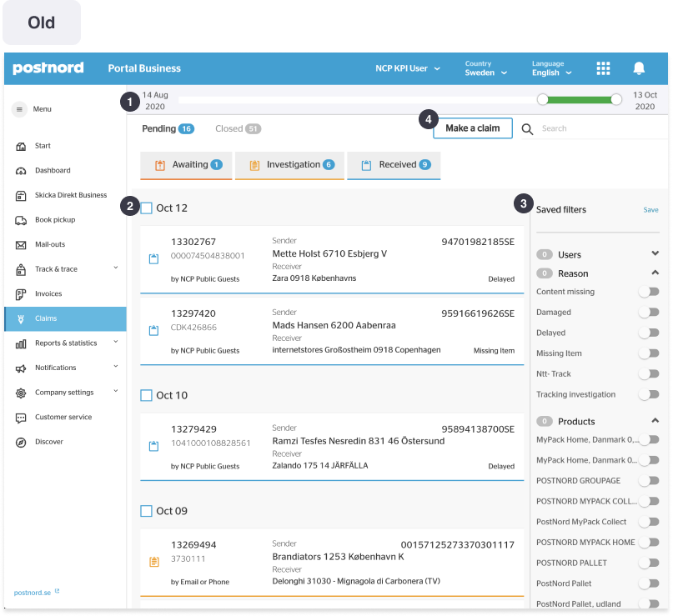This screenshot has height=616, width=673.
Task: Switch to the Closed tab
Action: pyautogui.click(x=238, y=128)
